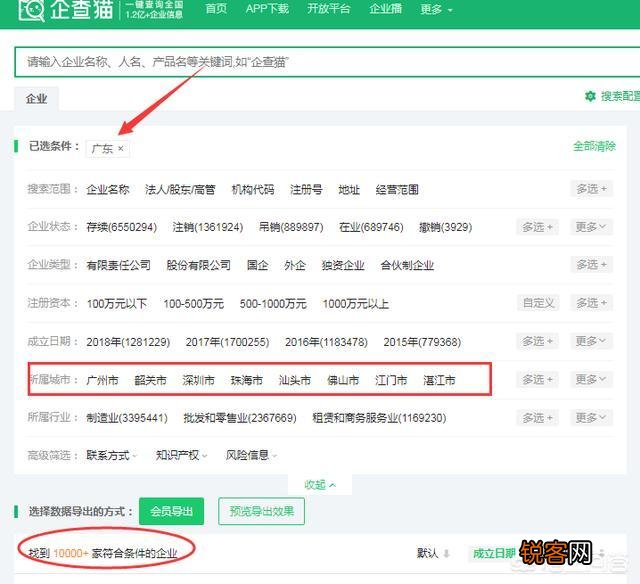Select 韶关市 city filter
Viewport: 640px width, 584px height.
(x=151, y=380)
